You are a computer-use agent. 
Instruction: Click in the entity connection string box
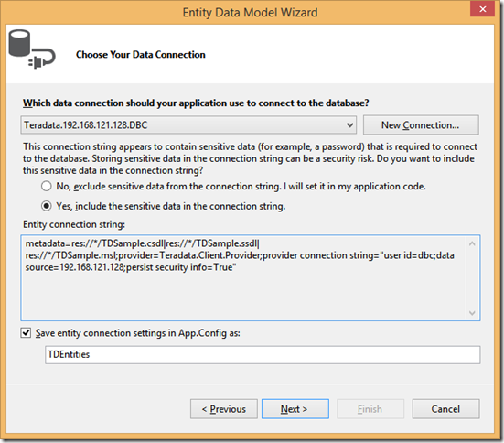click(x=244, y=278)
